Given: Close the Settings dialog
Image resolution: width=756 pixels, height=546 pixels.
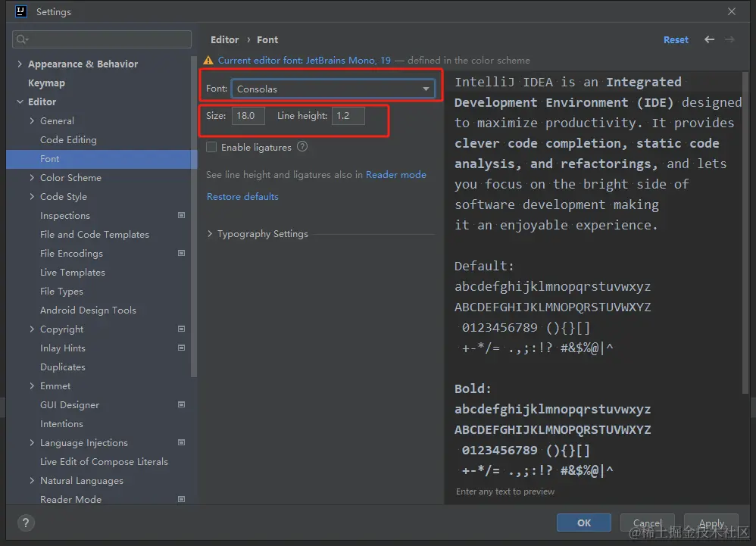Looking at the screenshot, I should point(732,11).
